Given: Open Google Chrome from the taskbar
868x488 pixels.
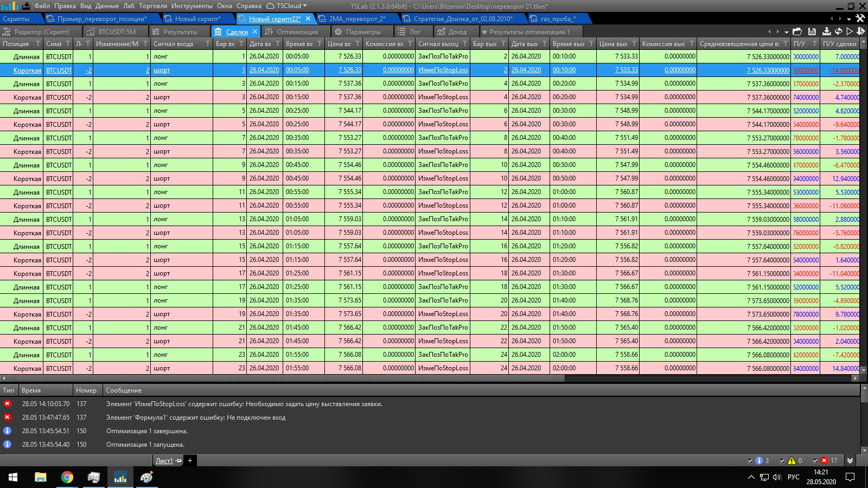Looking at the screenshot, I should coord(67,477).
